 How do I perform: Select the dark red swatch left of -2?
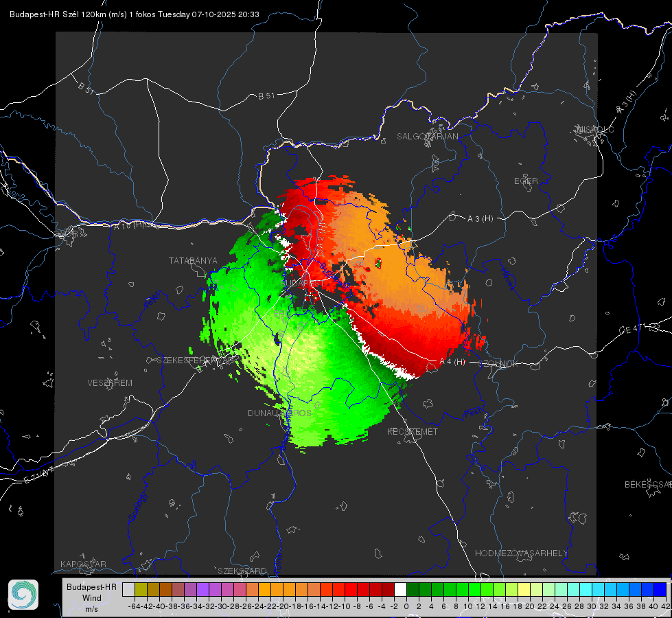click(x=388, y=589)
